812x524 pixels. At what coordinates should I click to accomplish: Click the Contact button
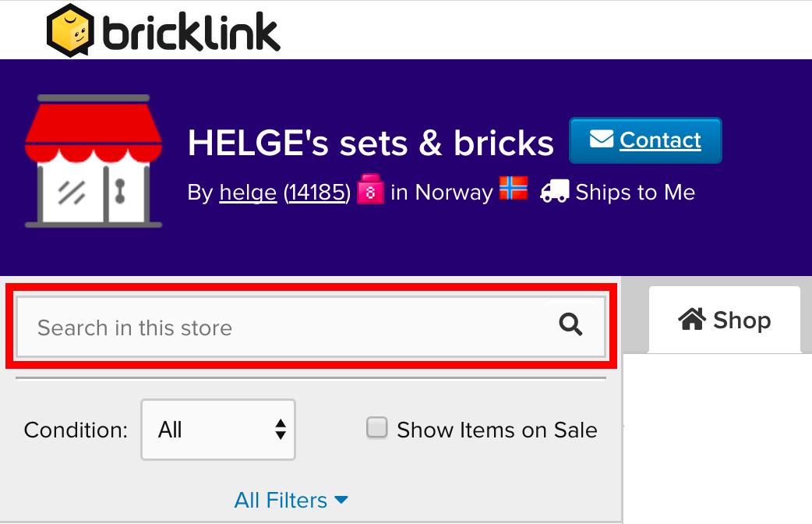[645, 140]
